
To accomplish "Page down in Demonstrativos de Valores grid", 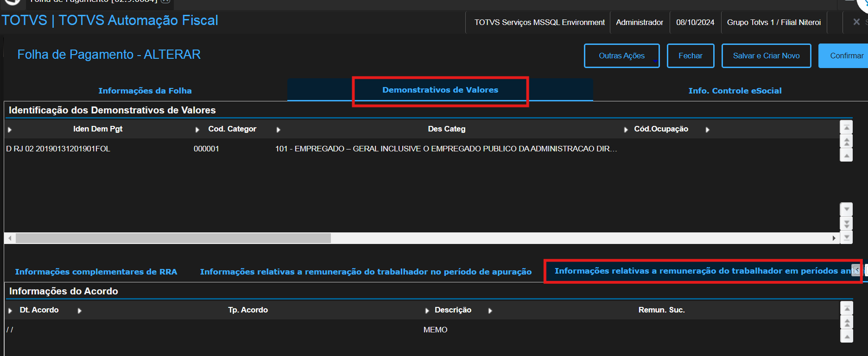I will [846, 224].
